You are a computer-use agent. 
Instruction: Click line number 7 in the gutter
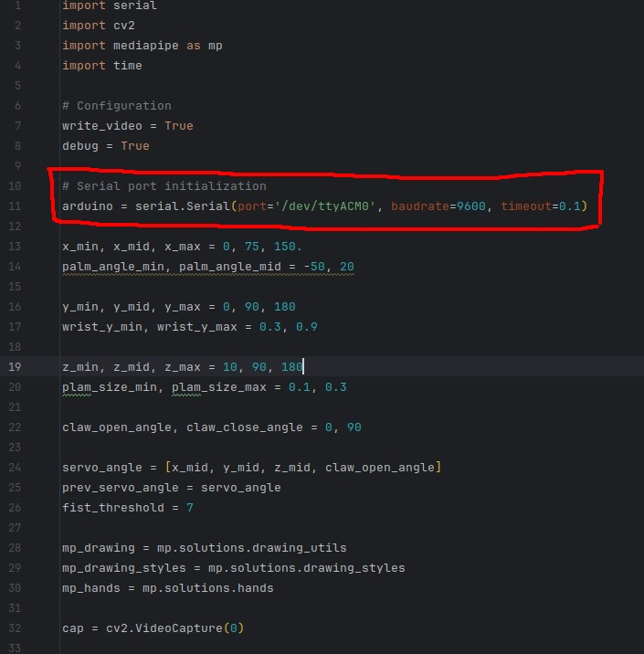click(x=17, y=126)
